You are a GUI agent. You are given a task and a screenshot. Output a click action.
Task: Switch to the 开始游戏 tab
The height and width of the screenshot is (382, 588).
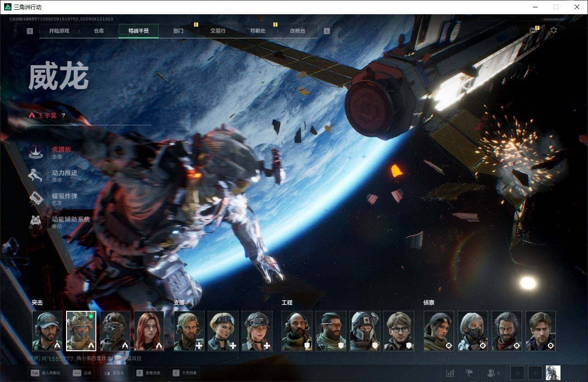pyautogui.click(x=59, y=31)
